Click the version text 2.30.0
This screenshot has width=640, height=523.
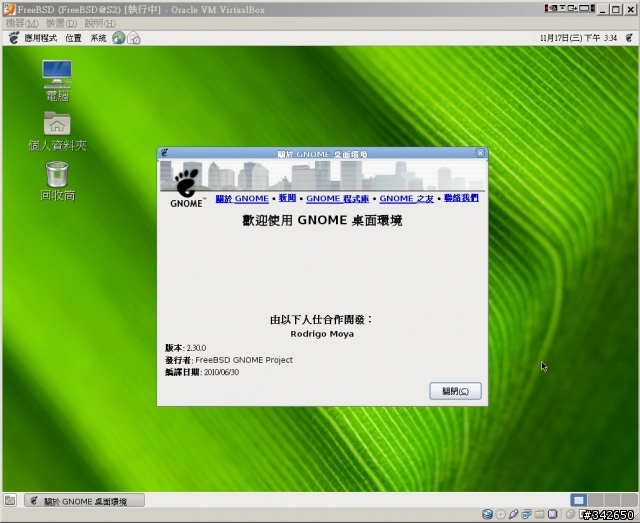[196, 348]
